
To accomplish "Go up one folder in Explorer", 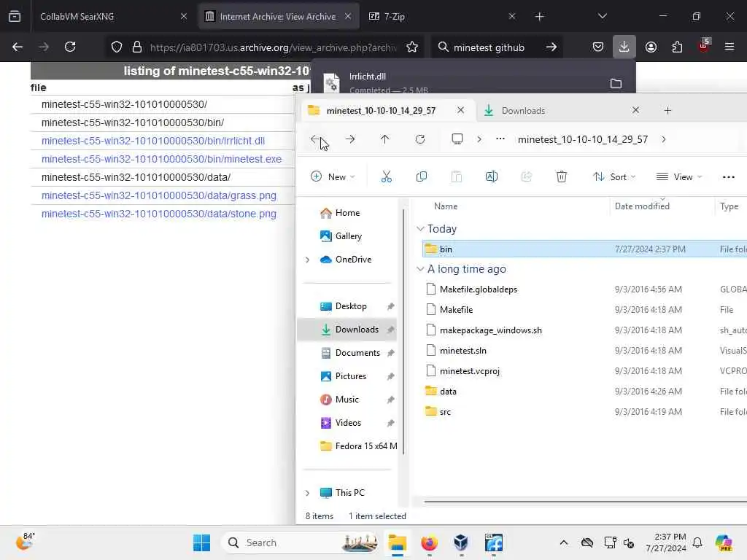I will (x=385, y=139).
